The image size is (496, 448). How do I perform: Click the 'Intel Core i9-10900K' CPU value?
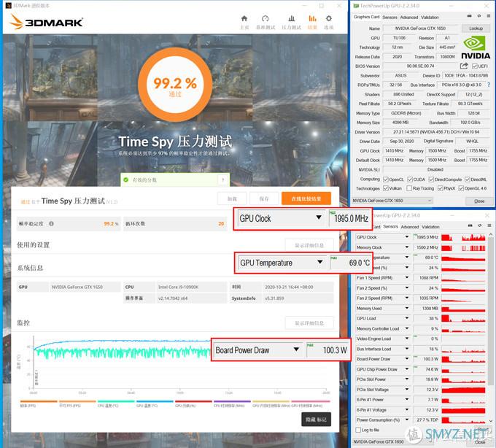click(x=179, y=287)
